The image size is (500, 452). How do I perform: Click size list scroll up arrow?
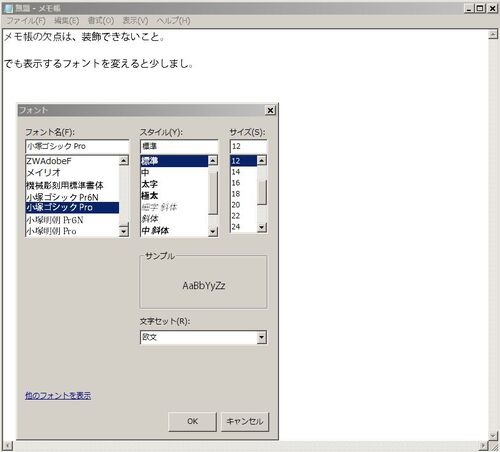[262, 161]
